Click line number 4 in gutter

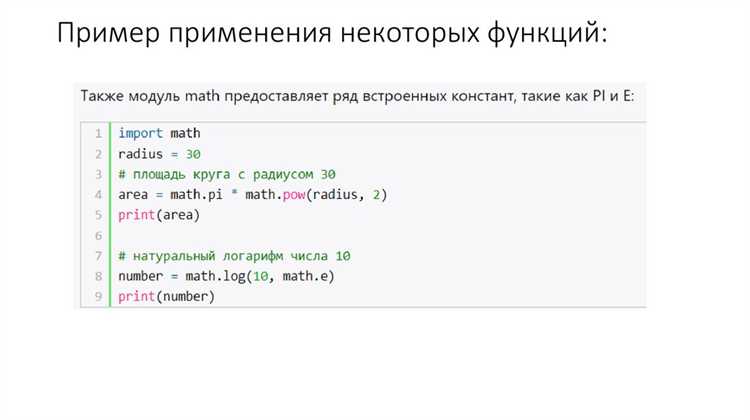[x=98, y=195]
